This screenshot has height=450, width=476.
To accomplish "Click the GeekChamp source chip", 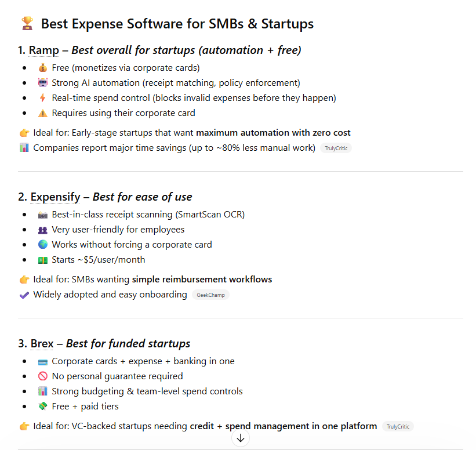I will click(210, 295).
